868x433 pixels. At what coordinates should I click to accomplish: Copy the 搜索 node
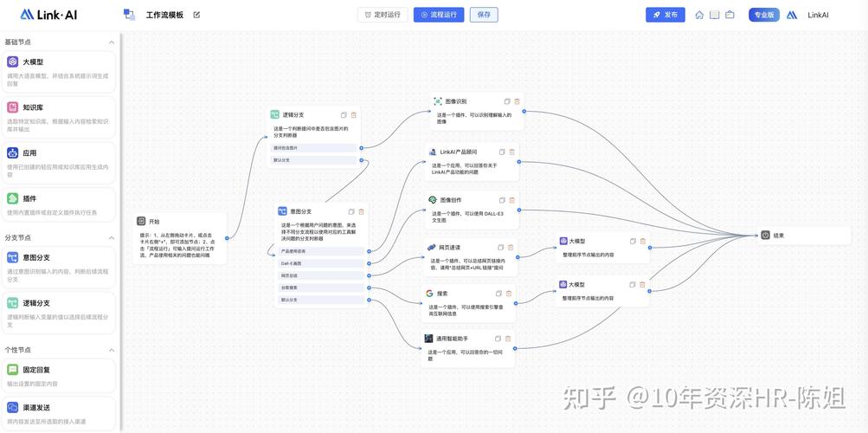pos(498,294)
